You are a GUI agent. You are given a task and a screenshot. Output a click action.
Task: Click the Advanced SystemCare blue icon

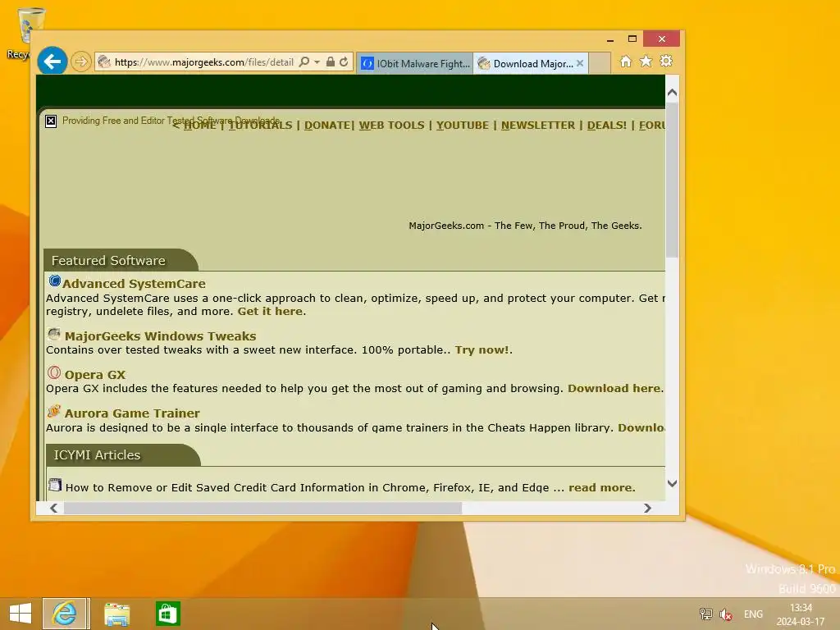[x=55, y=281]
